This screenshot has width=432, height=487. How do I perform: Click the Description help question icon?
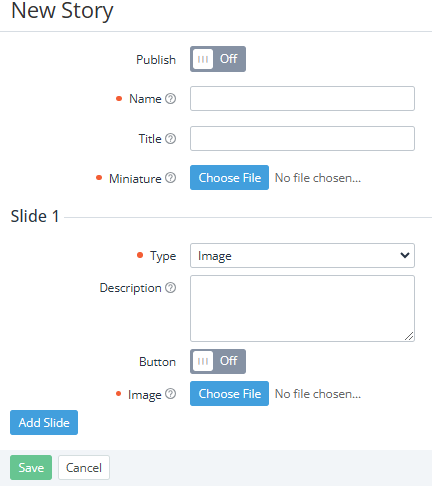[170, 287]
